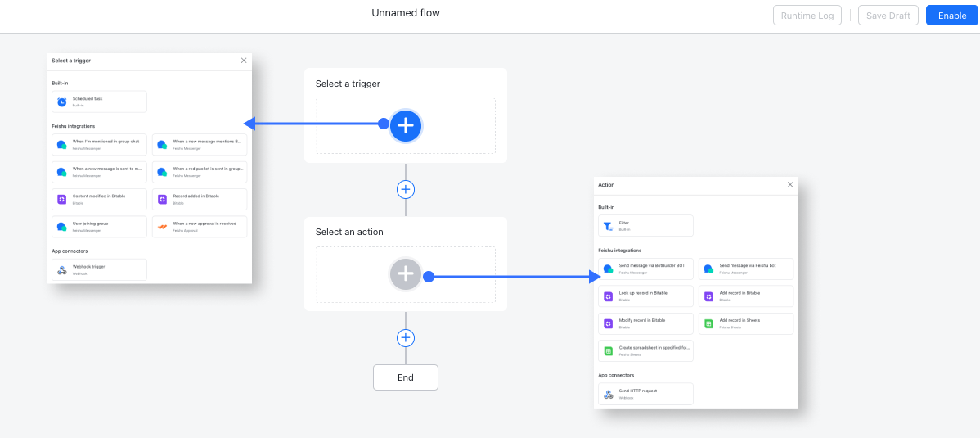The width and height of the screenshot is (980, 438).
Task: Select the Filter built-in action
Action: (x=645, y=226)
